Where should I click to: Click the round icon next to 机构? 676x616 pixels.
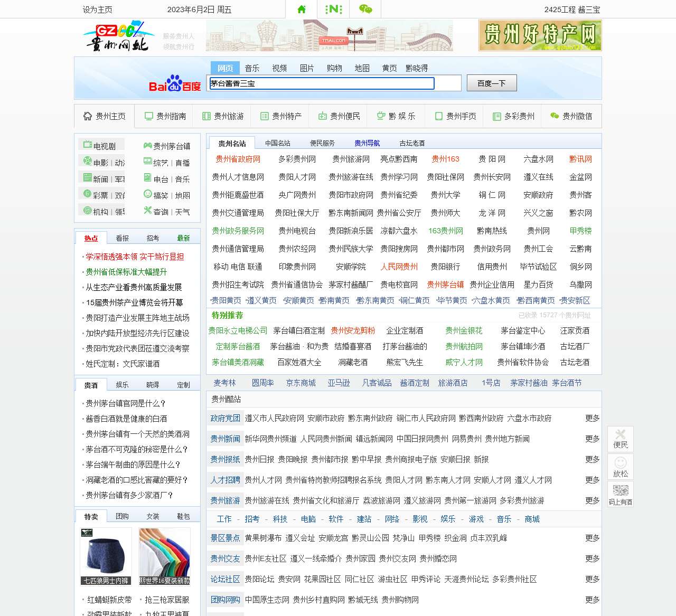pos(87,210)
